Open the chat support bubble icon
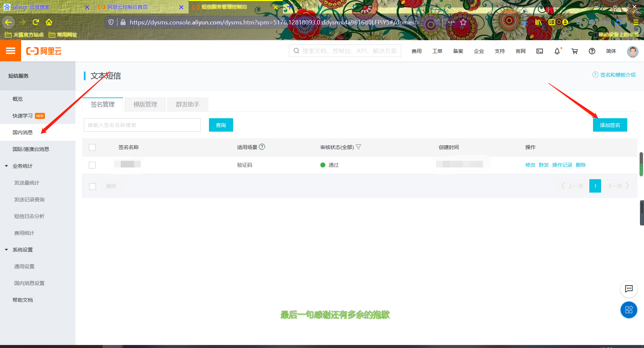This screenshot has height=348, width=644. tap(629, 289)
